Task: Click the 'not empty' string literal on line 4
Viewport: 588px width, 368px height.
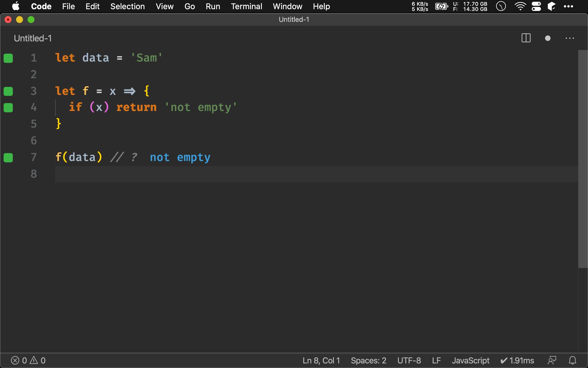Action: tap(201, 107)
